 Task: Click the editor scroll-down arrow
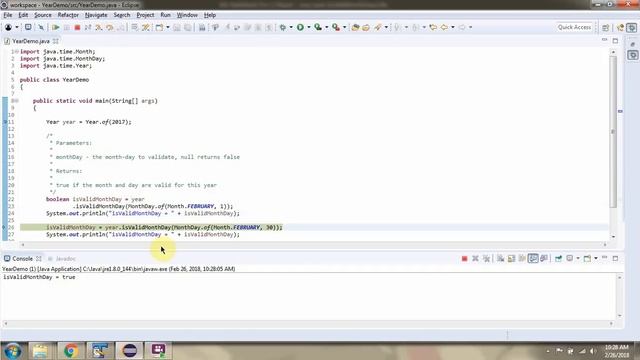[613, 237]
